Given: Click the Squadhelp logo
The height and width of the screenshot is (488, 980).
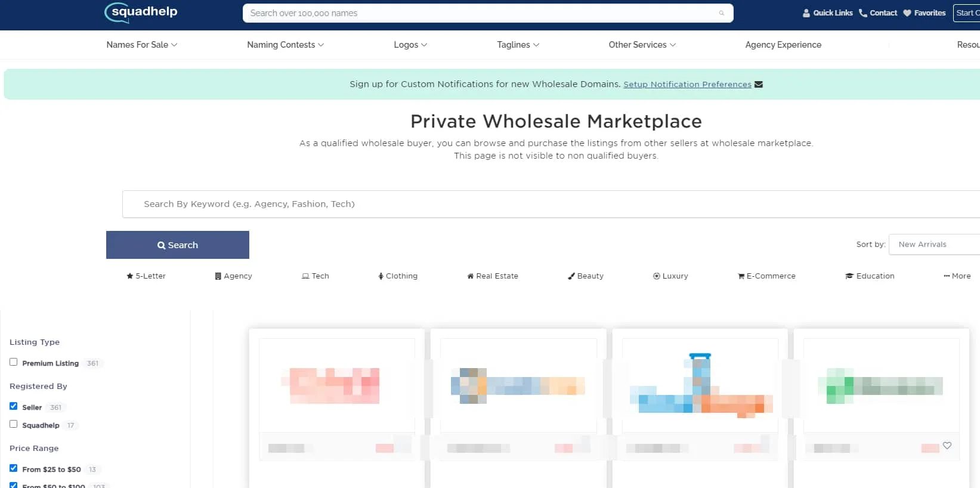Looking at the screenshot, I should (x=141, y=13).
